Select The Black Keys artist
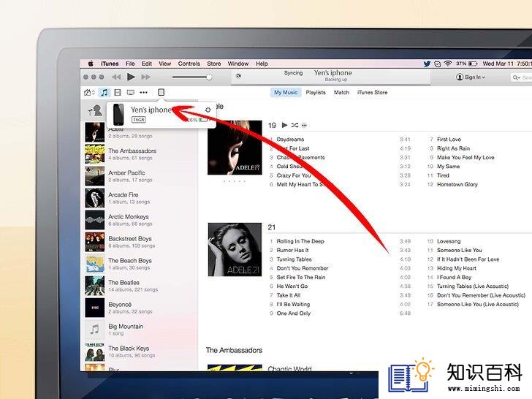The height and width of the screenshot is (399, 532). click(140, 351)
